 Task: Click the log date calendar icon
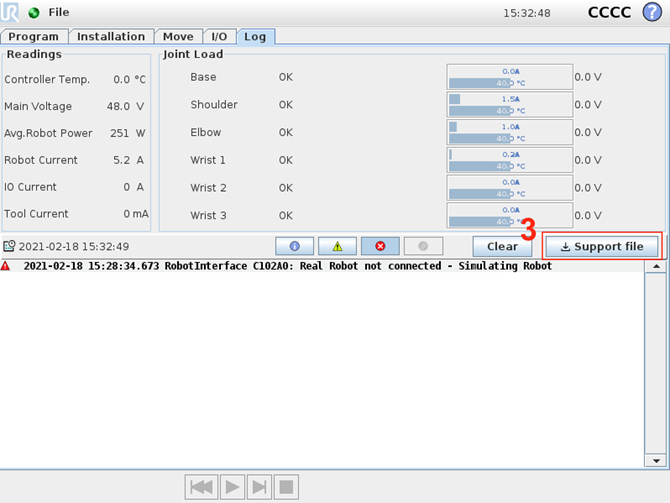[x=9, y=246]
